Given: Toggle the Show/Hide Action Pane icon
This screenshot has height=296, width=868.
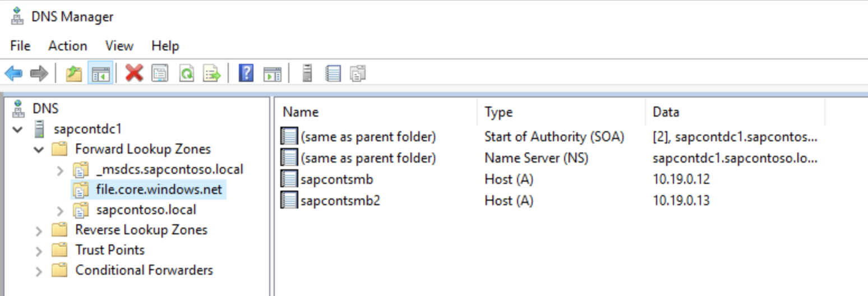Looking at the screenshot, I should pos(272,73).
